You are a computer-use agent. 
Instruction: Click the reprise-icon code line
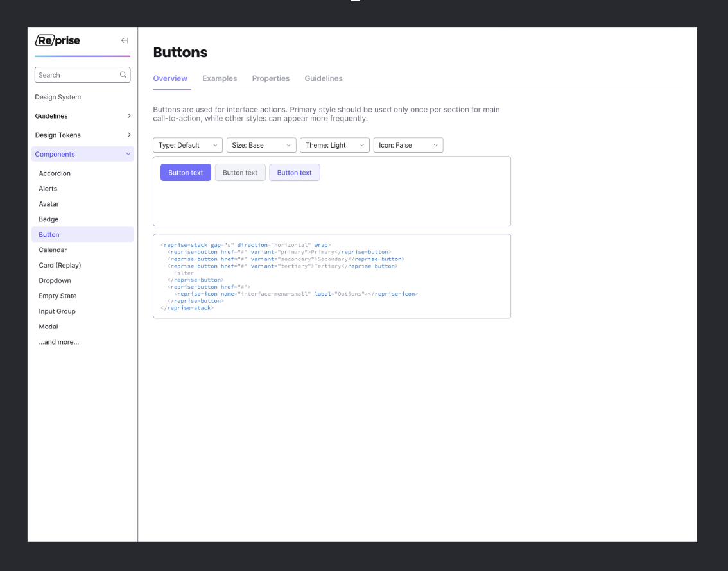click(x=296, y=294)
